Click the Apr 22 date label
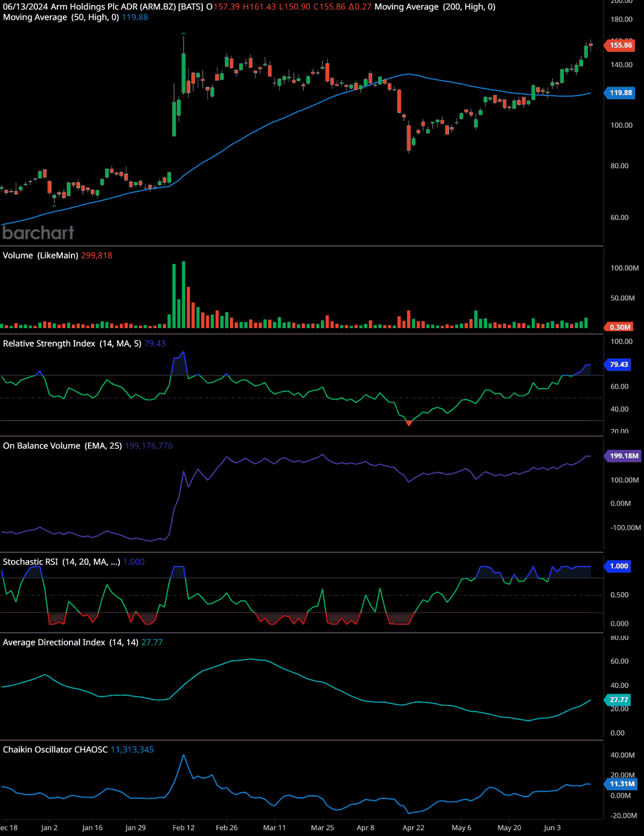The height and width of the screenshot is (836, 644). [x=414, y=827]
